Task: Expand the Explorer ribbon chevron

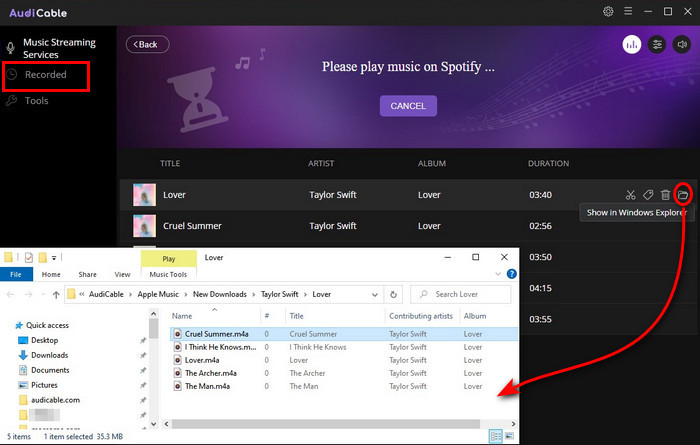Action: coord(498,274)
